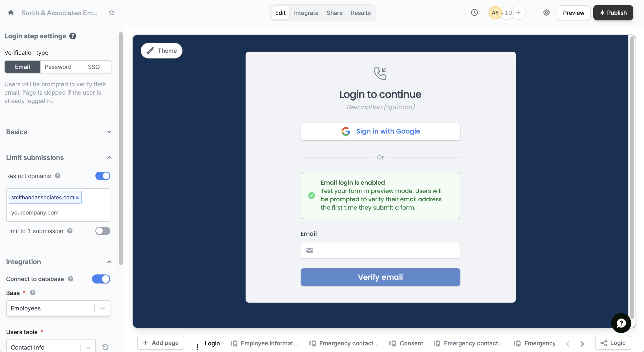Star this form as a favorite
This screenshot has height=352, width=644.
[x=112, y=13]
